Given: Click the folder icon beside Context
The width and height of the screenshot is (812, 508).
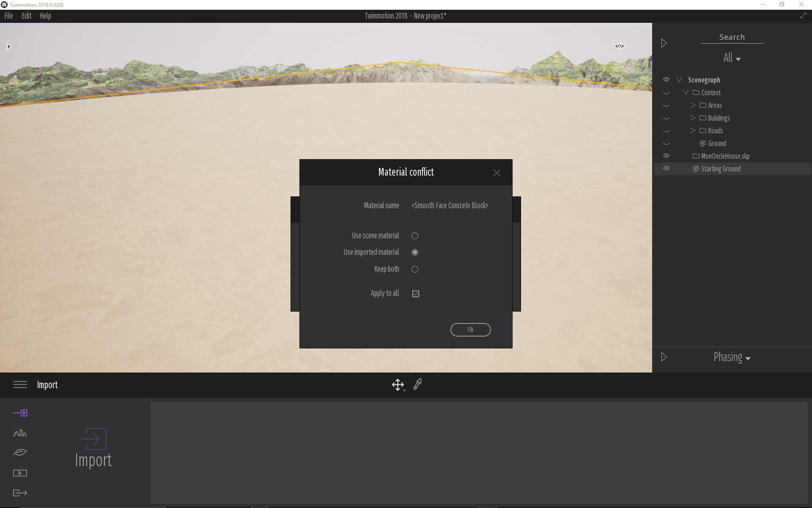Looking at the screenshot, I should 696,92.
